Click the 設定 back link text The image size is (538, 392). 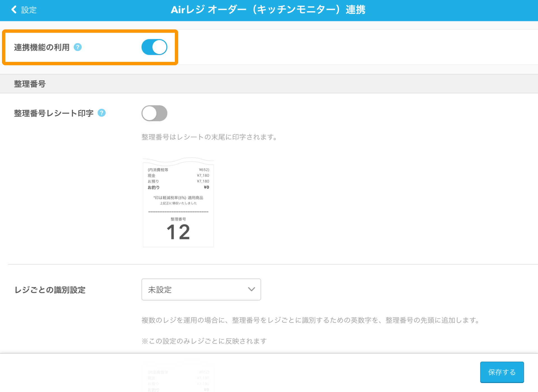click(29, 10)
